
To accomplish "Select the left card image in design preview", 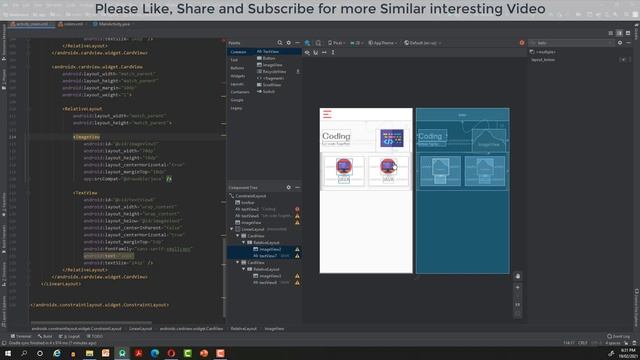I will pyautogui.click(x=344, y=166).
